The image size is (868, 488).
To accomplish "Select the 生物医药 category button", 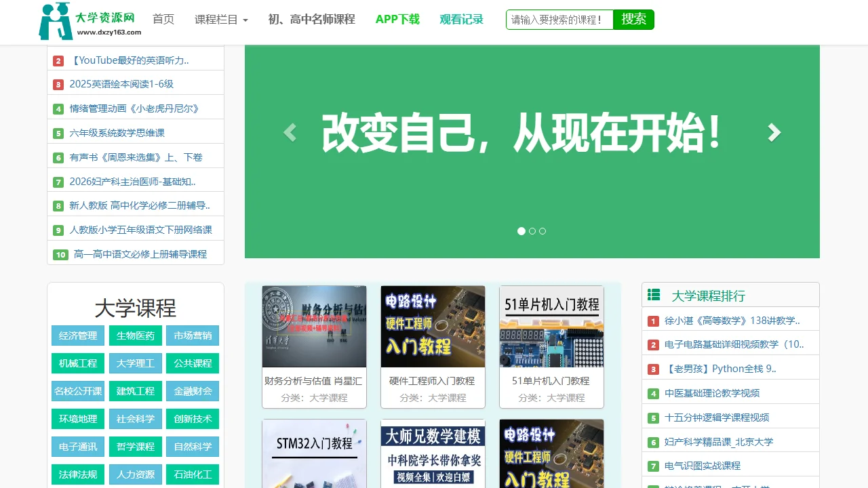I will (135, 335).
